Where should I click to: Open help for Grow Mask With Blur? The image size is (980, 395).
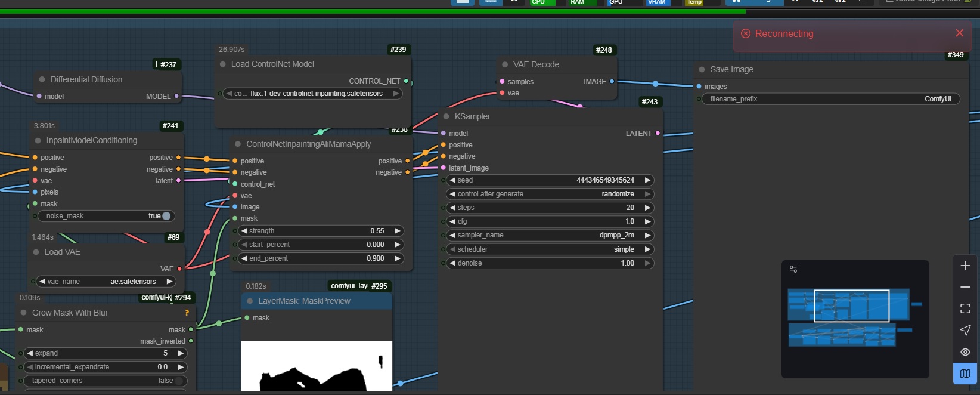tap(187, 313)
